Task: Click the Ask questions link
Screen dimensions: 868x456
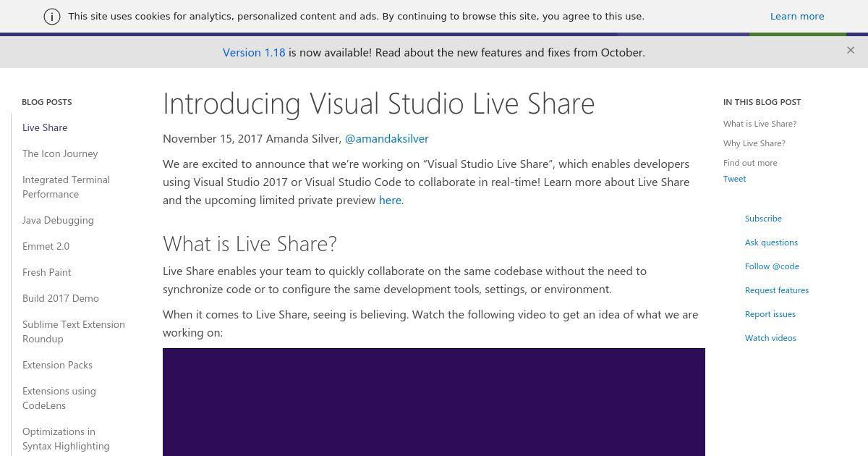Action: (771, 242)
